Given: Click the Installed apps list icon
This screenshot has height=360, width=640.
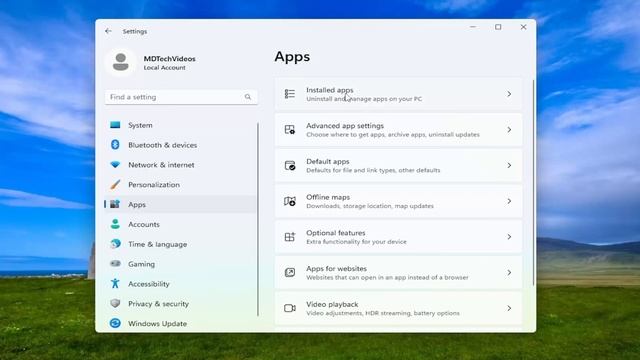Looking at the screenshot, I should click(x=290, y=94).
